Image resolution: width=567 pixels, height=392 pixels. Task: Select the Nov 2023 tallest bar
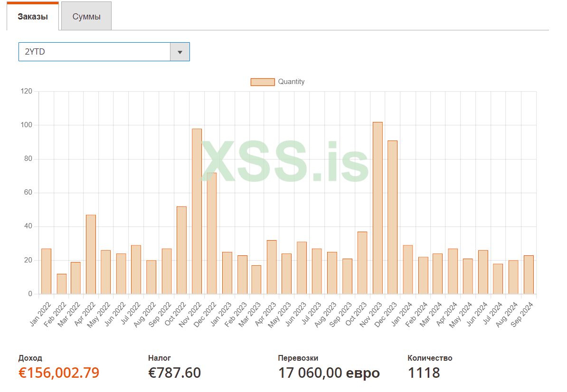378,208
